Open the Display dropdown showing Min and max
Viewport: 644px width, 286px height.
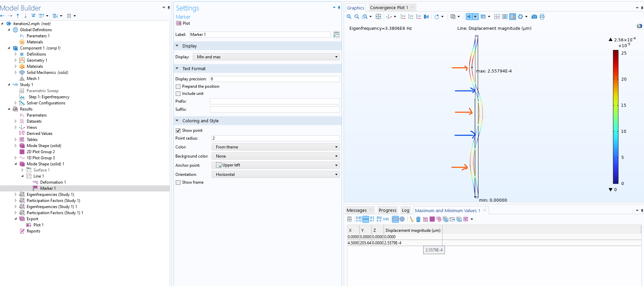pyautogui.click(x=266, y=57)
